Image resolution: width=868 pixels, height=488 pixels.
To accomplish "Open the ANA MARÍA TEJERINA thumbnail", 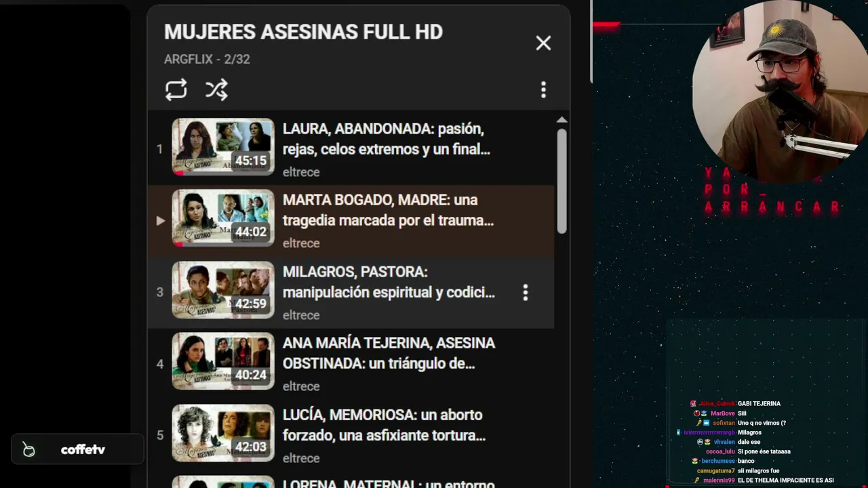I will pos(223,361).
